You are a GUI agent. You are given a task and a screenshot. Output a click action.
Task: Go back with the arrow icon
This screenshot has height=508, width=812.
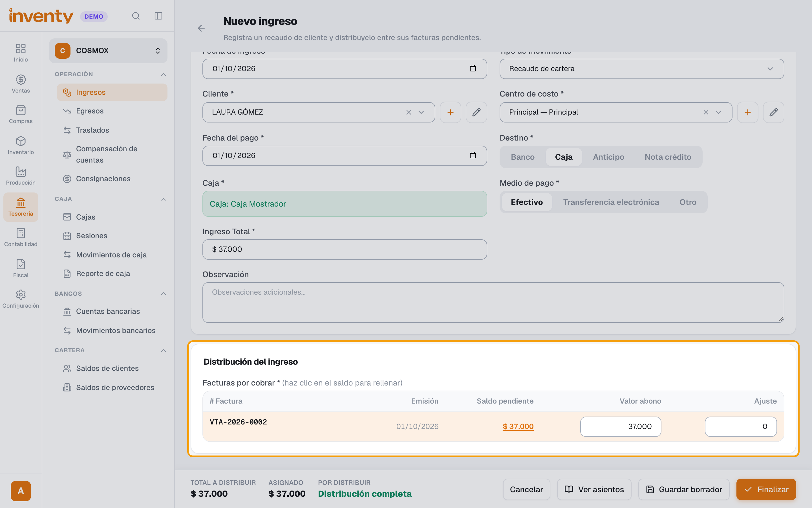pos(201,28)
